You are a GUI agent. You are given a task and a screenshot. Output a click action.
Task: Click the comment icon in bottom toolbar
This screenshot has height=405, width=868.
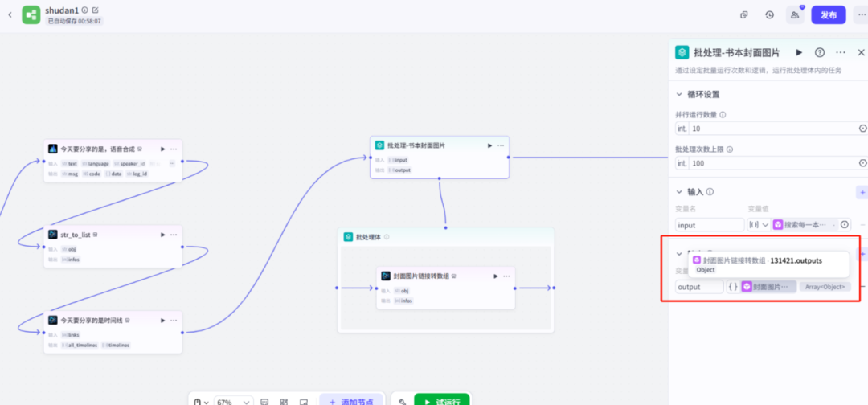pyautogui.click(x=264, y=403)
